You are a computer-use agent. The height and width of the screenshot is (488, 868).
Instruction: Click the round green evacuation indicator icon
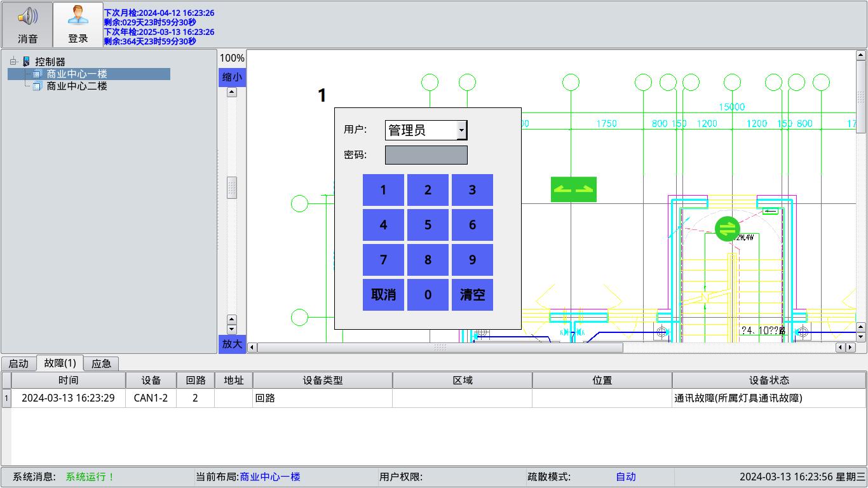click(x=727, y=229)
